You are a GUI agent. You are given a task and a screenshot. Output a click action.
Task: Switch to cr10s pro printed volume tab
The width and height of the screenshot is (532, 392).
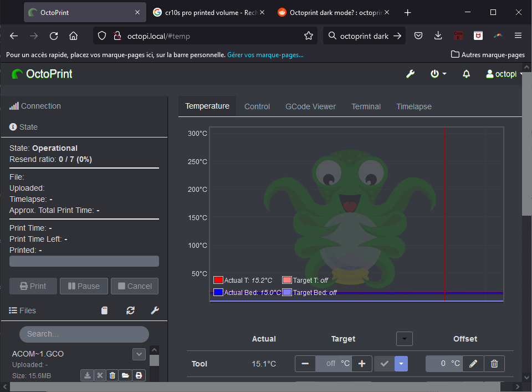tap(208, 13)
